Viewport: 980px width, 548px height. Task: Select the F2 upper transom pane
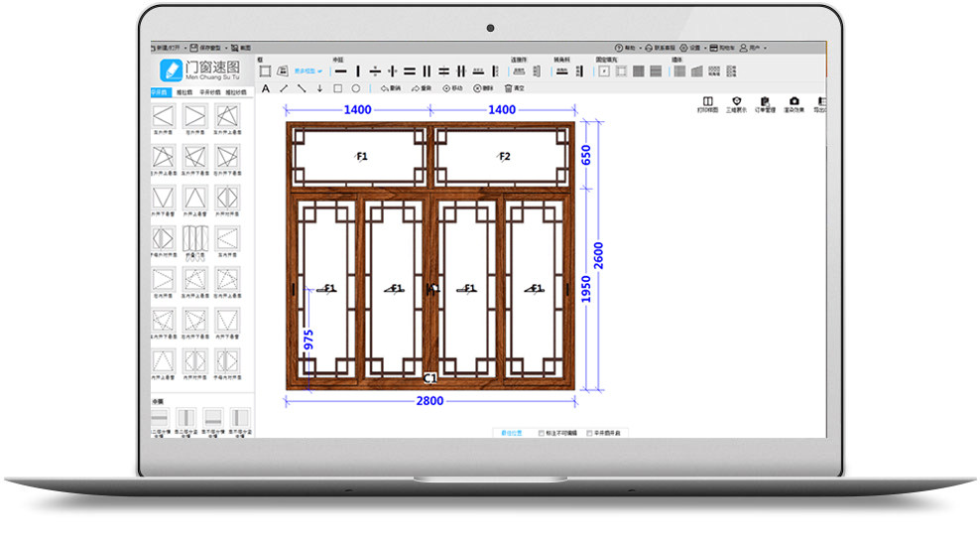(502, 157)
